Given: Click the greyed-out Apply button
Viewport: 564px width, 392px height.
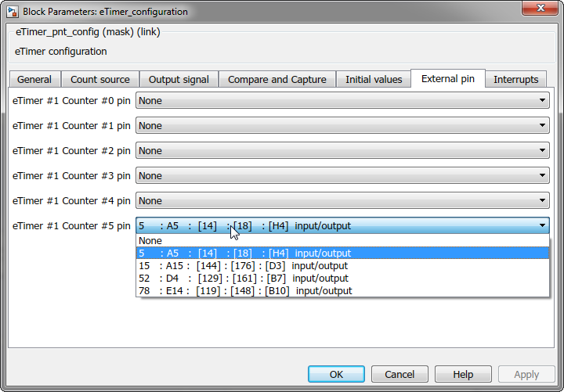Looking at the screenshot, I should pos(526,374).
